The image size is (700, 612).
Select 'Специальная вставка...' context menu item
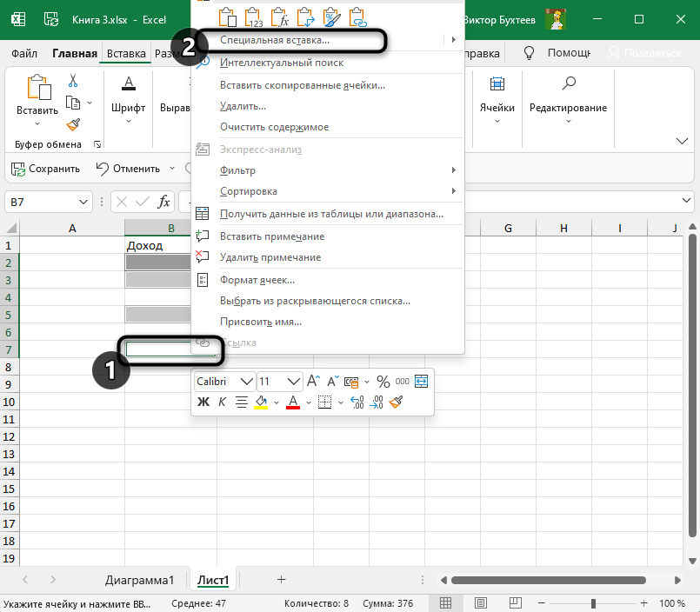[x=275, y=40]
